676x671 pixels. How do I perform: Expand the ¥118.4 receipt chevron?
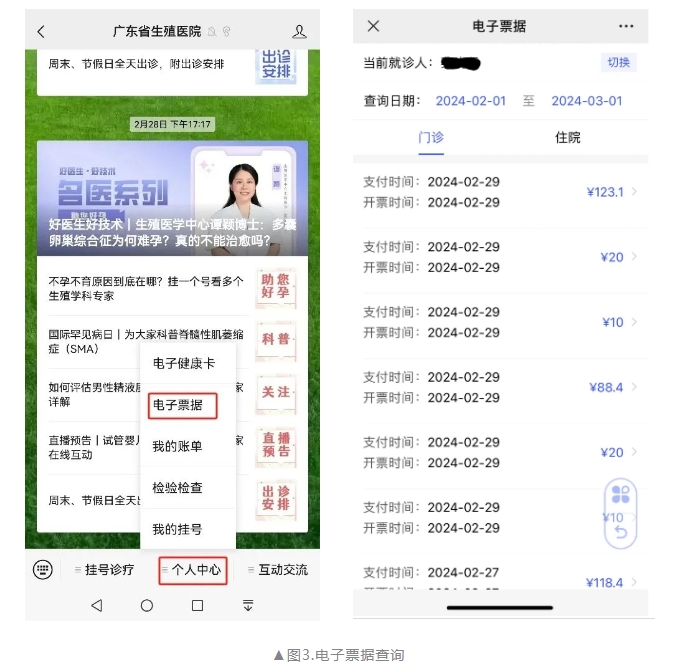coord(635,583)
